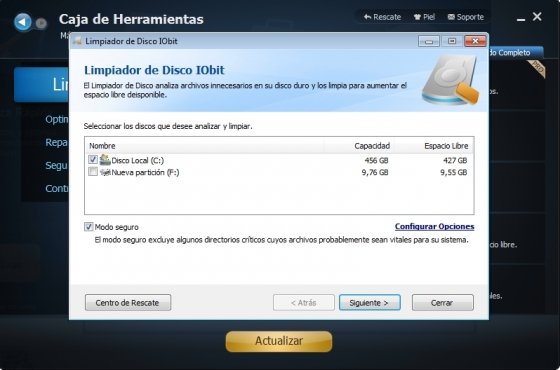This screenshot has width=560, height=370.
Task: Click the Centro de Rescate button
Action: [x=128, y=302]
